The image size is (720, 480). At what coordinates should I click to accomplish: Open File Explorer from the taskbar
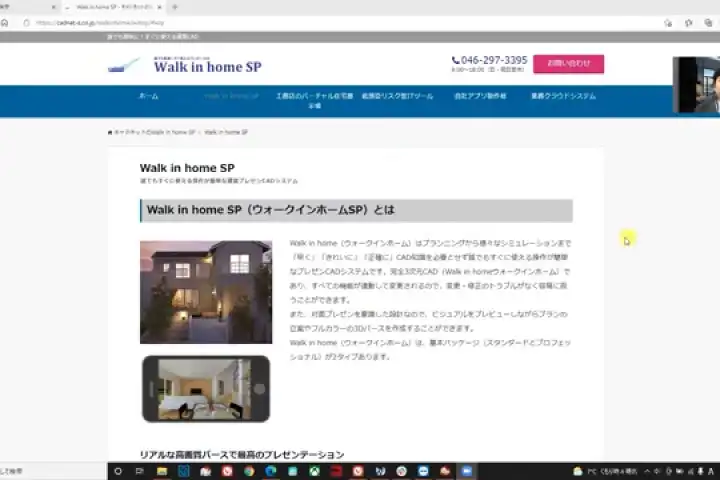[162, 471]
